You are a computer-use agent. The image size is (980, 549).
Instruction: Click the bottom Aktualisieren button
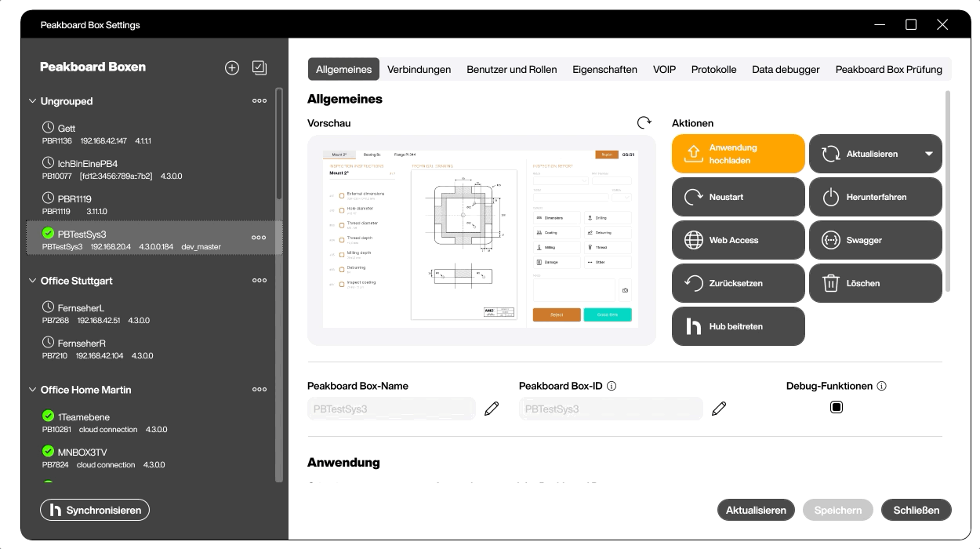pyautogui.click(x=756, y=510)
